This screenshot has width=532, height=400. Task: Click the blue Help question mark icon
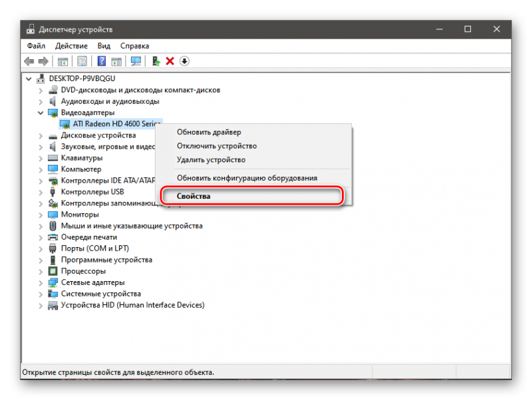point(102,61)
